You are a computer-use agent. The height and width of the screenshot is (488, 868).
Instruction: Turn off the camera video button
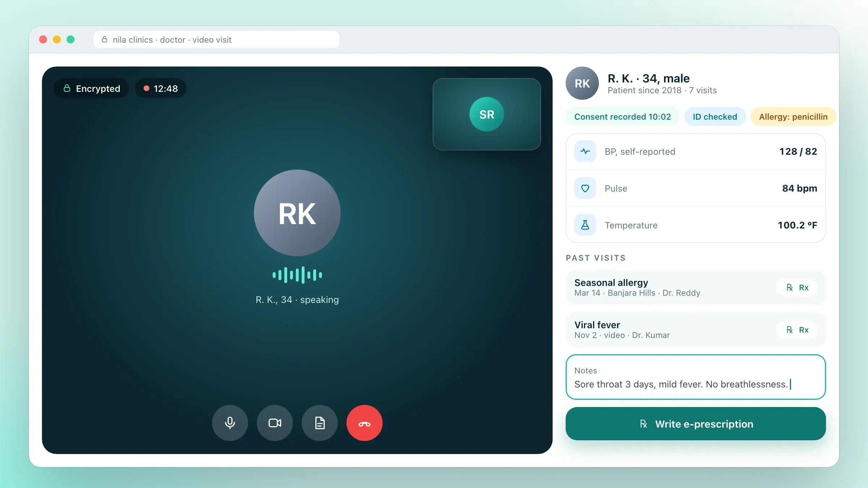(275, 423)
